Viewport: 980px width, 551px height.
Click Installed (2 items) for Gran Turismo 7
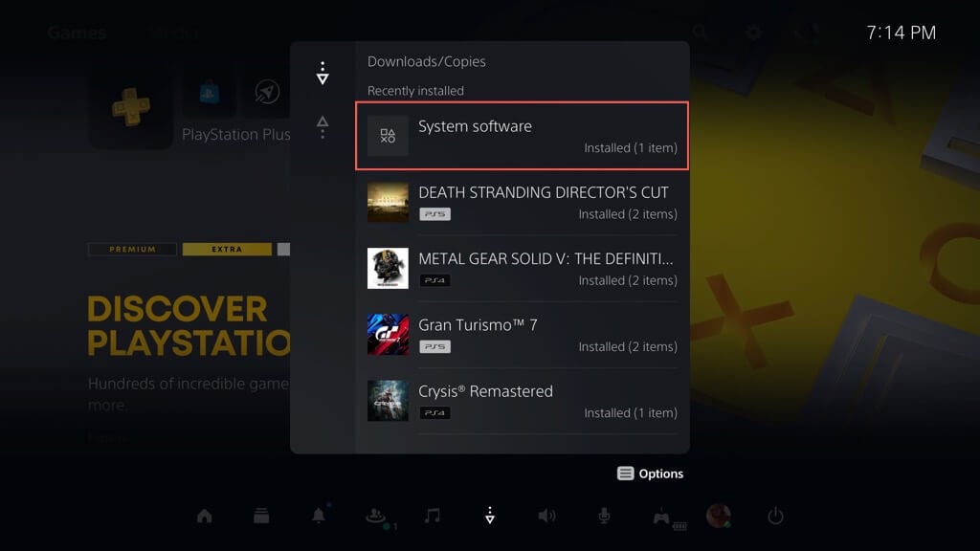[628, 346]
